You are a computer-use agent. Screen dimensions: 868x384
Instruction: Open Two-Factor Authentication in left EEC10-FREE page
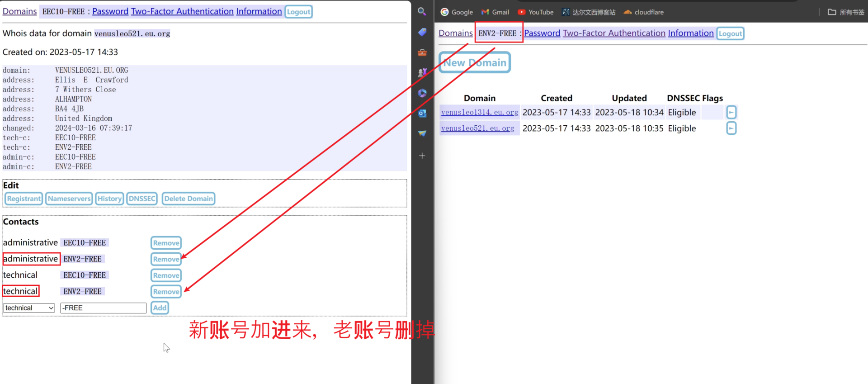[182, 11]
